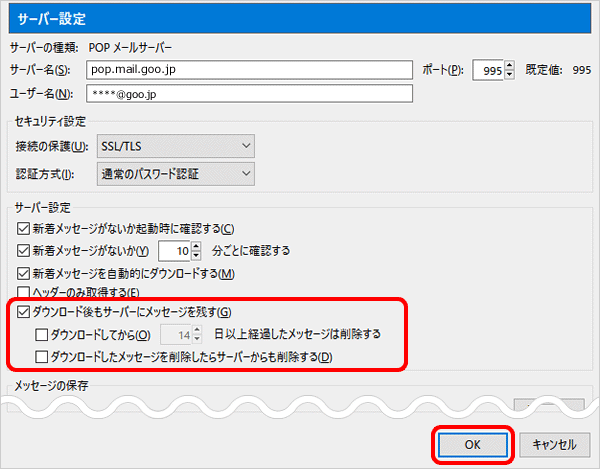Image resolution: width=600 pixels, height=469 pixels.
Task: Enable the ヘッダーのみ取得する checkbox
Action: pos(25,292)
